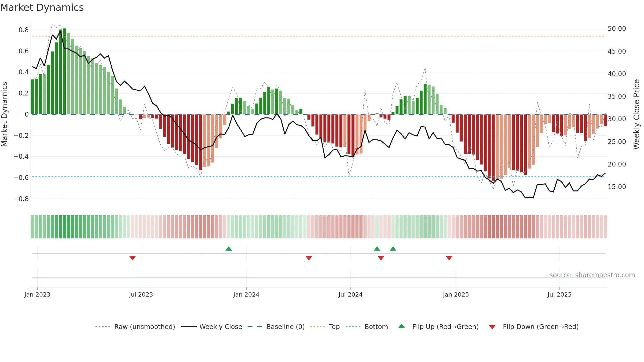Screen dimensions: 644x362
Task: Click the −0.2 tick on the left axis
Action: [x=21, y=135]
